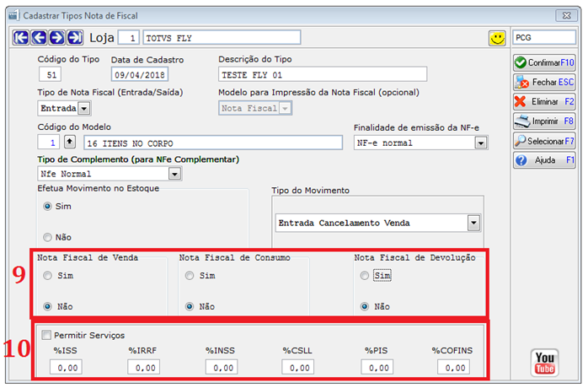Image resolution: width=588 pixels, height=388 pixels.
Task: Open the YouTube icon link
Action: tap(544, 363)
